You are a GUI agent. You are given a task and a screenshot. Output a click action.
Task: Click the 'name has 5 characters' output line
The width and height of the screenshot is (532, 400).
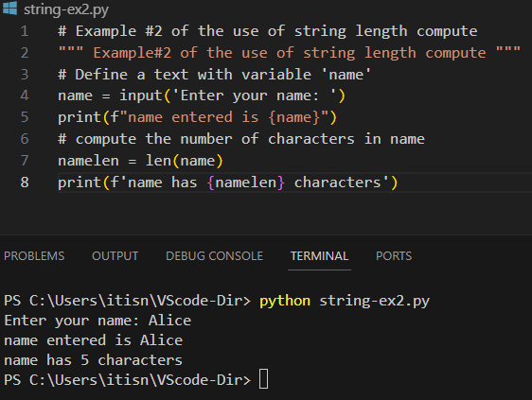tap(94, 360)
